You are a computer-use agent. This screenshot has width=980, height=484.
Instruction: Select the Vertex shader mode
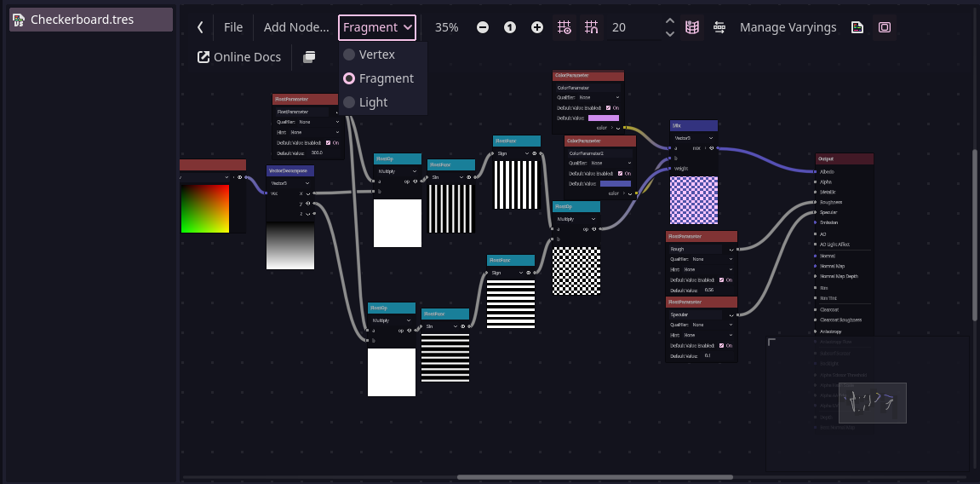click(x=376, y=55)
